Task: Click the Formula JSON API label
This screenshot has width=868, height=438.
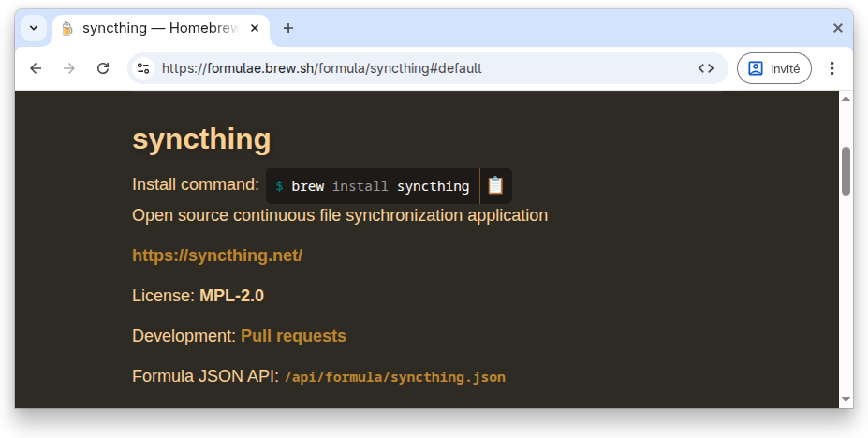Action: tap(205, 376)
